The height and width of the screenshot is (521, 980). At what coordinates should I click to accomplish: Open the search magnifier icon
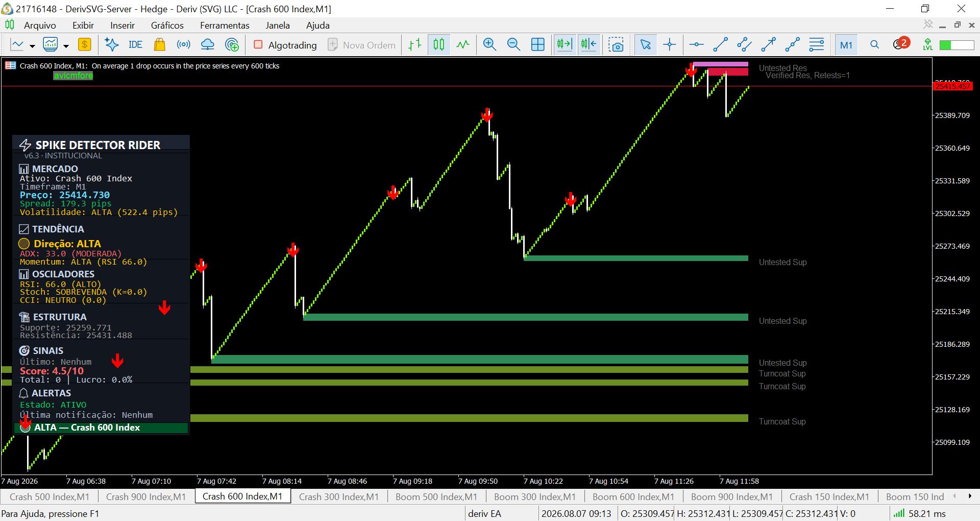[875, 45]
